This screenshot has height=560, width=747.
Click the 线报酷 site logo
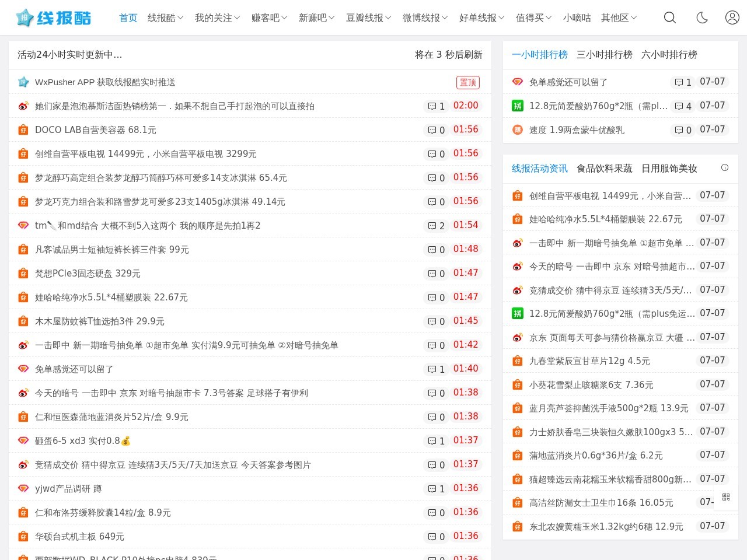pos(54,18)
